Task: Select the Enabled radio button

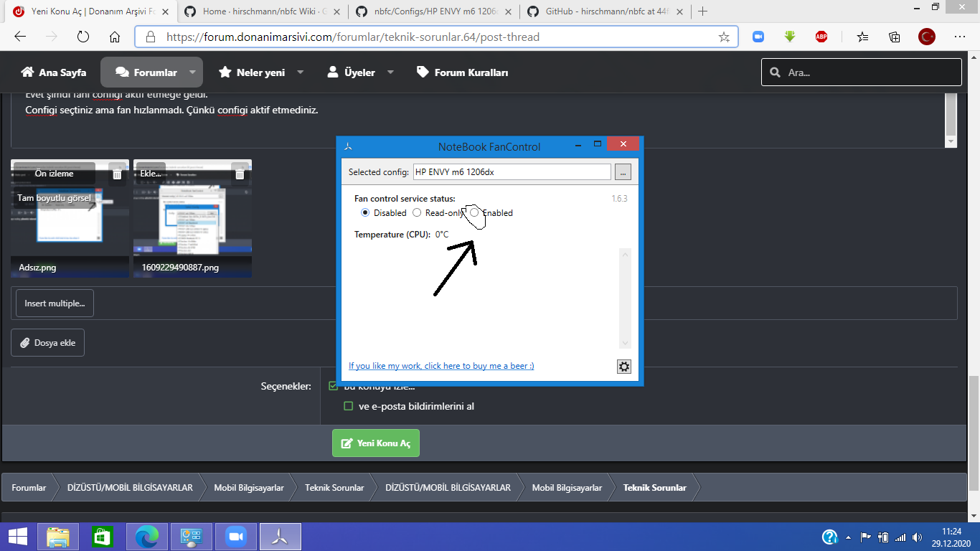Action: [474, 213]
